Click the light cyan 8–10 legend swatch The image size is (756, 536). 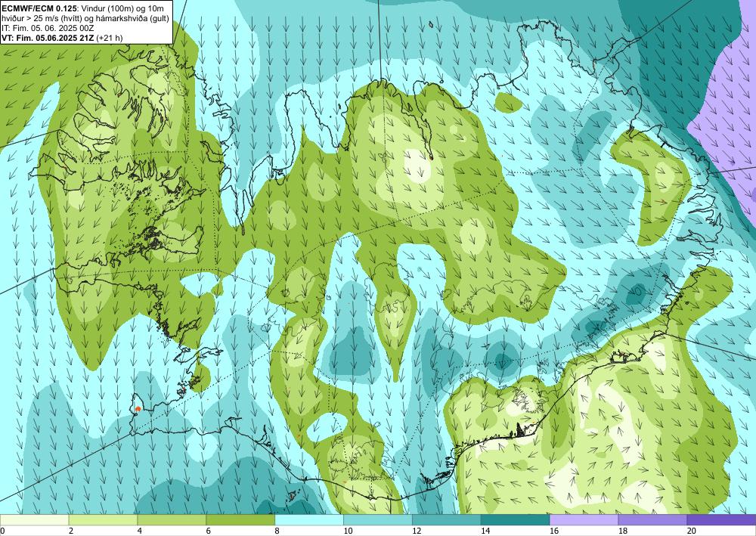point(309,520)
